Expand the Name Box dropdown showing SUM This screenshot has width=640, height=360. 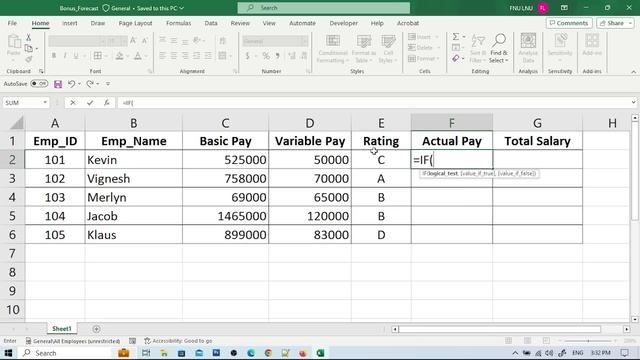(45, 102)
